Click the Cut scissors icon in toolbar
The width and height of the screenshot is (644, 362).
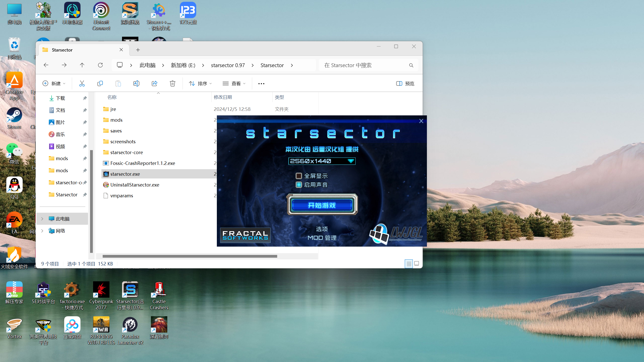pyautogui.click(x=82, y=83)
